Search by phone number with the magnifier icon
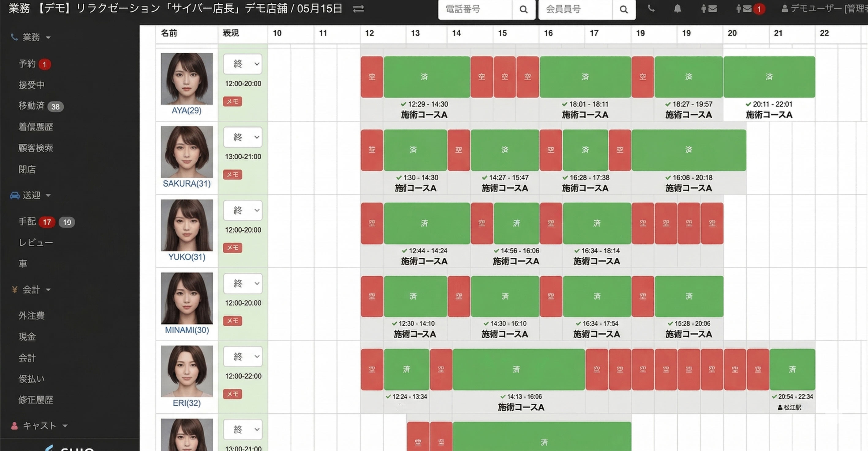 coord(523,9)
